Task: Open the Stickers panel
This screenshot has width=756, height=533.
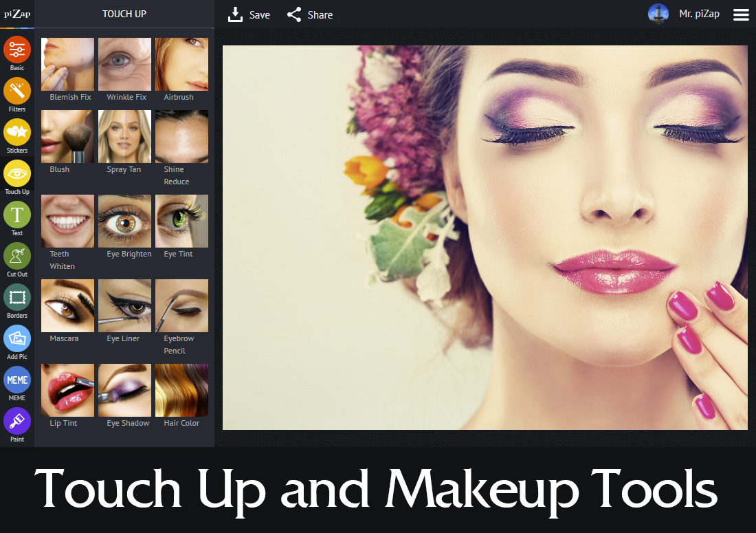Action: click(17, 132)
